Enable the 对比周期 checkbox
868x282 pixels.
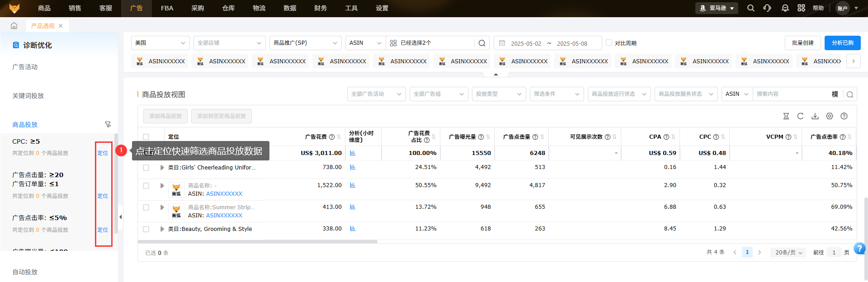(x=609, y=43)
